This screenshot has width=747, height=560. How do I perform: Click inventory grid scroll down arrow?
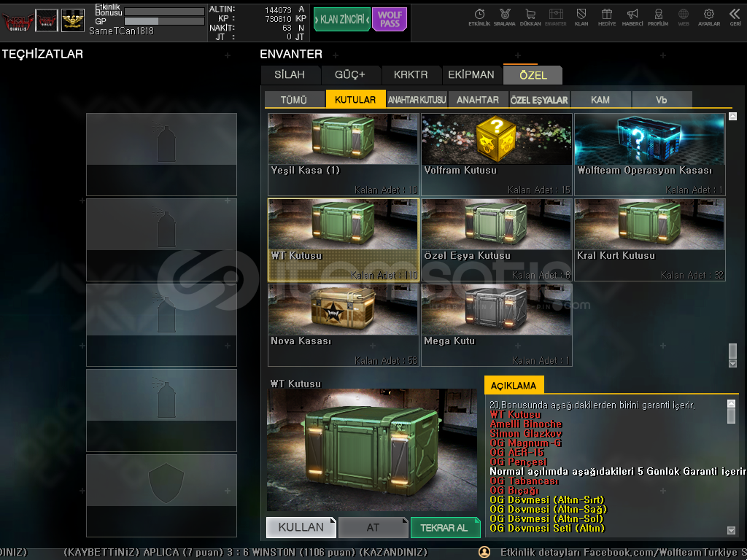[x=732, y=364]
